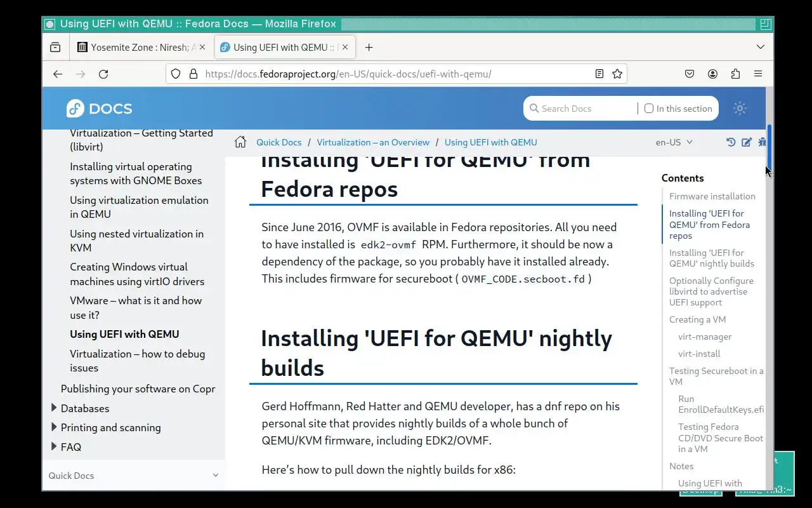This screenshot has width=812, height=508.
Task: Jump to Testing Fedora CD/DVD Secure Boot
Action: click(721, 438)
